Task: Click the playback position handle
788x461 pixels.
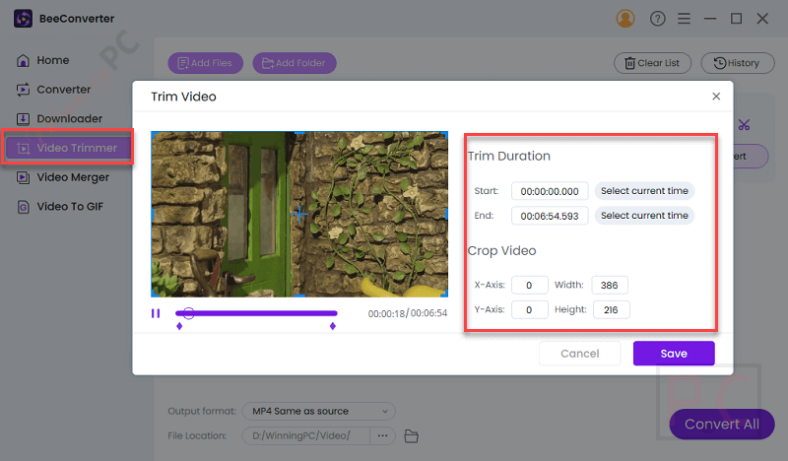Action: (188, 313)
